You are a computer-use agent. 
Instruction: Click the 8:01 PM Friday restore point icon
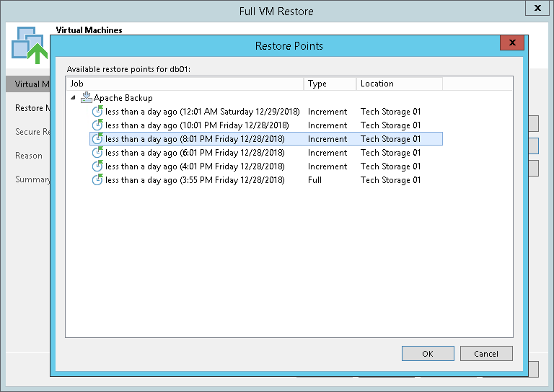click(97, 139)
